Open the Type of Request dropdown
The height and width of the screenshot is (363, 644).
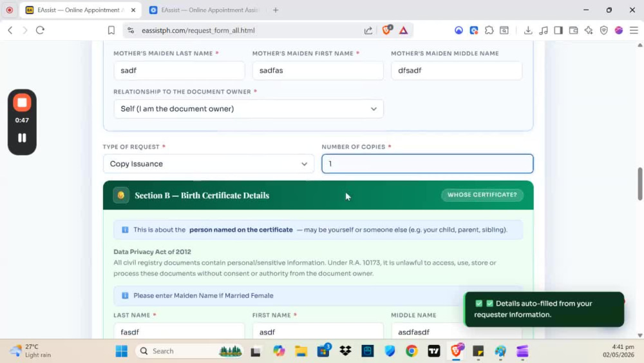209,164
